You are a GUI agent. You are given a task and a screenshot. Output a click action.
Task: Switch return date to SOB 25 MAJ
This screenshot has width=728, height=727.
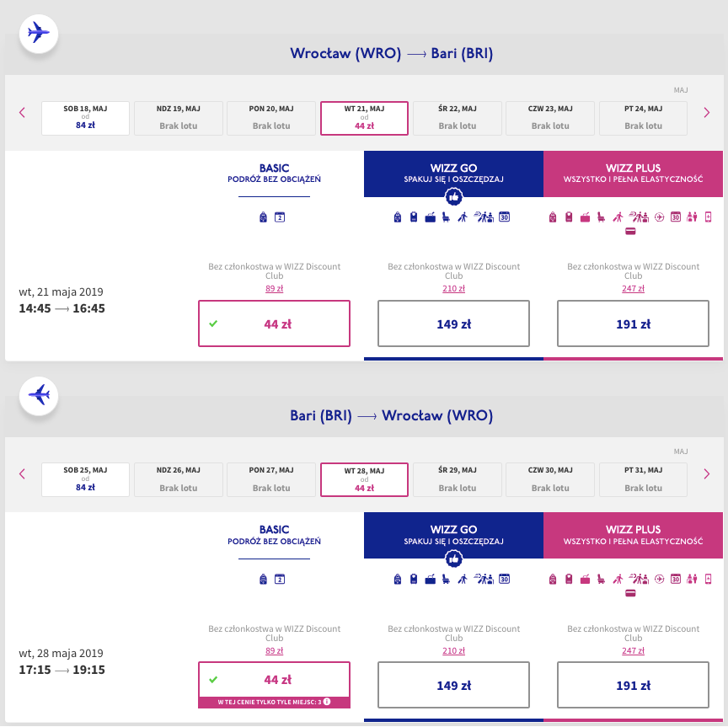click(x=85, y=479)
